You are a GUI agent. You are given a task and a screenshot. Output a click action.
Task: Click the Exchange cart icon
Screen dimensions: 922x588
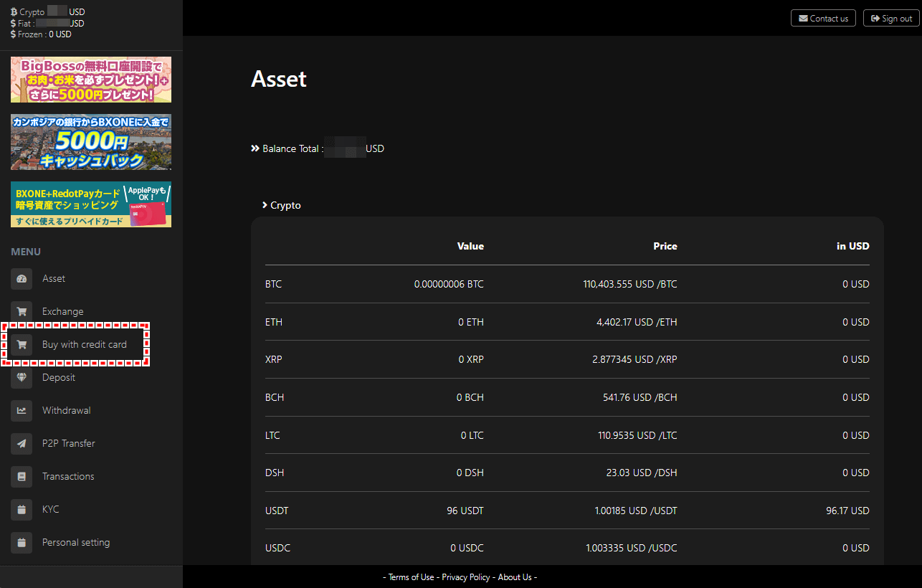(x=22, y=311)
